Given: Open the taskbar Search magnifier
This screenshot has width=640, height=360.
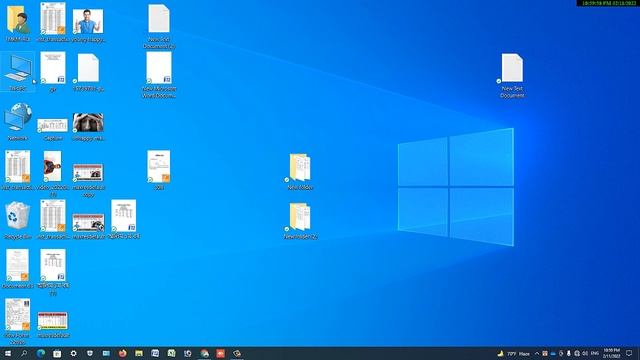Looking at the screenshot, I should pos(24,353).
